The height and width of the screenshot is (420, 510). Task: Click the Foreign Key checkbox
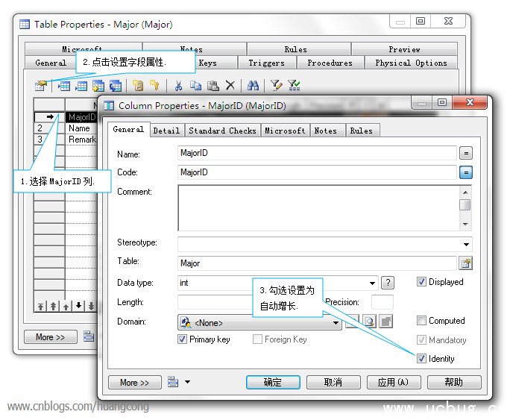[x=257, y=339]
